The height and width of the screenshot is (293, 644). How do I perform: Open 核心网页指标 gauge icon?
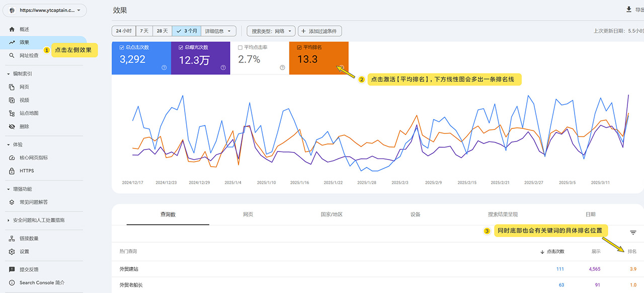point(12,158)
